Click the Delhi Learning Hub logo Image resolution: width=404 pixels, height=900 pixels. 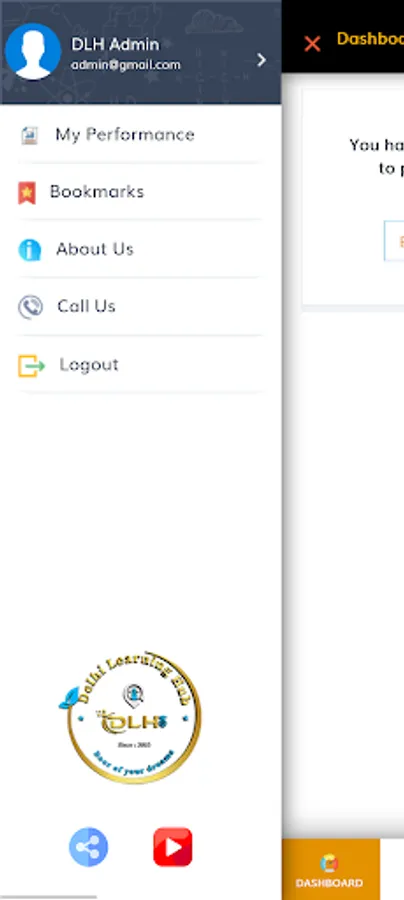(131, 717)
